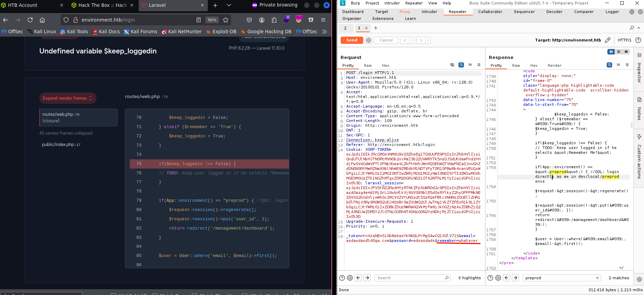Open the Proxy tab in Burp
The width and height of the screenshot is (644, 295).
(x=405, y=12)
